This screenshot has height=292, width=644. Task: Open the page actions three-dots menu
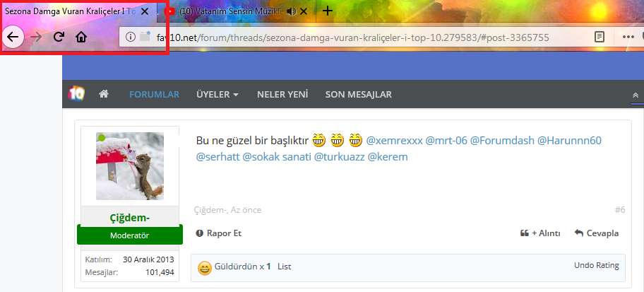[628, 37]
